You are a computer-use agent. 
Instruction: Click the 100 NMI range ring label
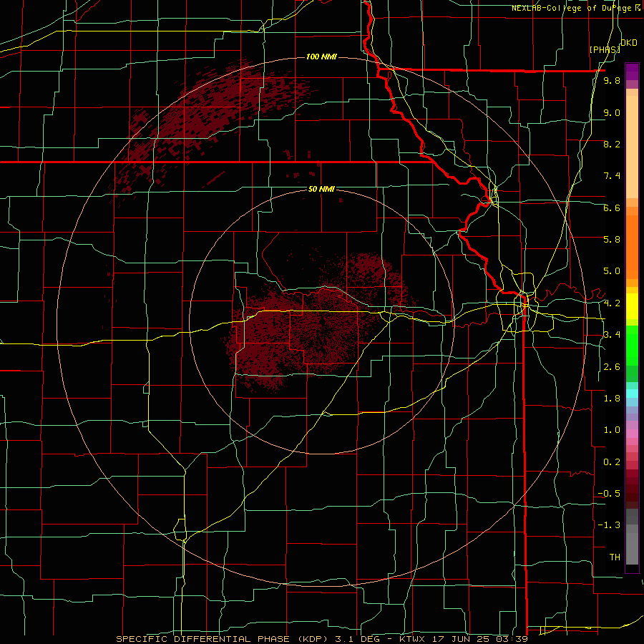pyautogui.click(x=321, y=57)
